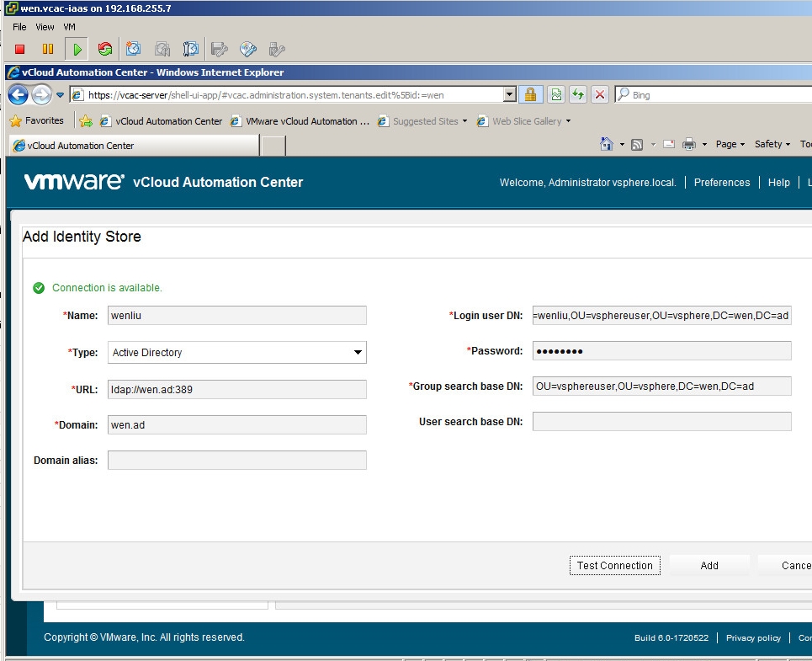The width and height of the screenshot is (812, 661).
Task: Open the Home button dropdown arrow
Action: tap(622, 145)
